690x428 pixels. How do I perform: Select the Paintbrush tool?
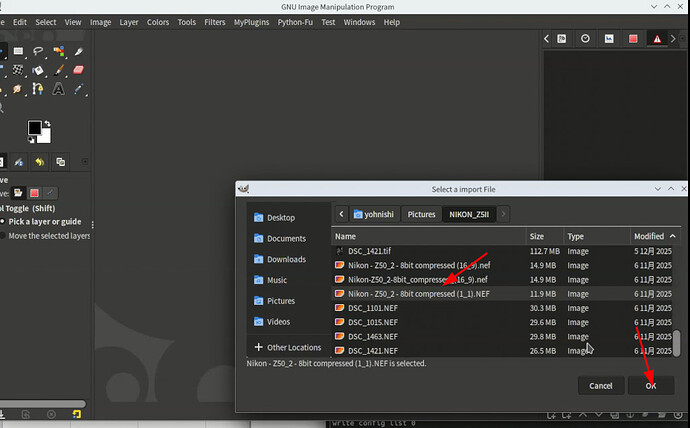[x=59, y=70]
